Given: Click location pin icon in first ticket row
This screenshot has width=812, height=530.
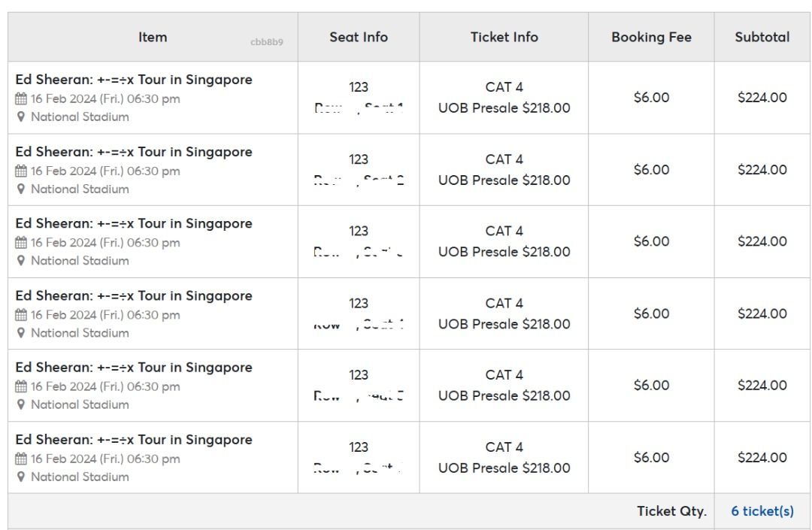Looking at the screenshot, I should tap(21, 117).
